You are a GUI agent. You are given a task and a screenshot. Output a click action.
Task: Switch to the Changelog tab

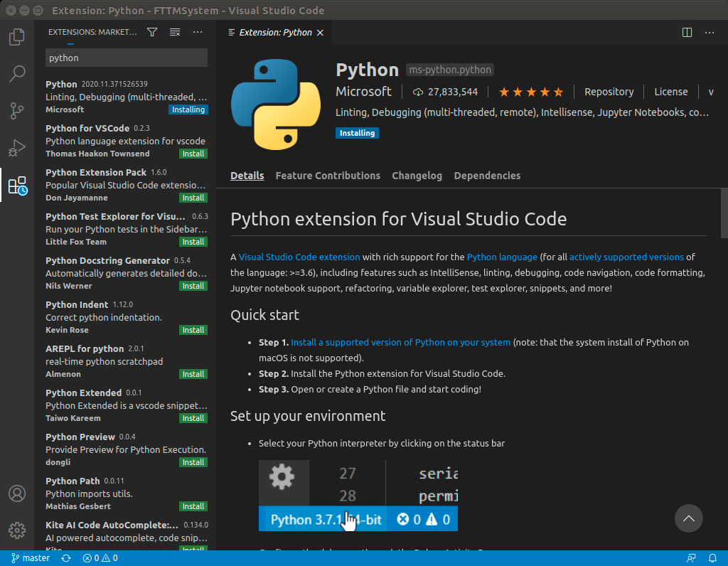tap(417, 176)
